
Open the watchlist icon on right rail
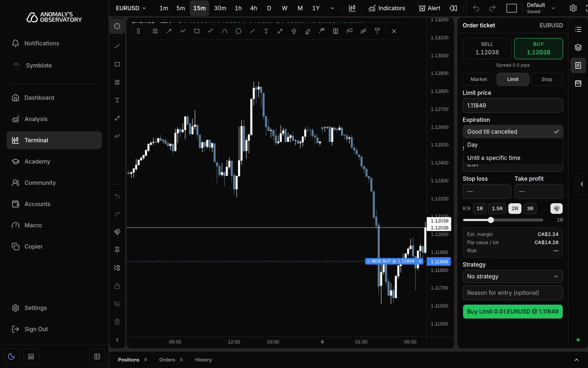click(x=578, y=29)
